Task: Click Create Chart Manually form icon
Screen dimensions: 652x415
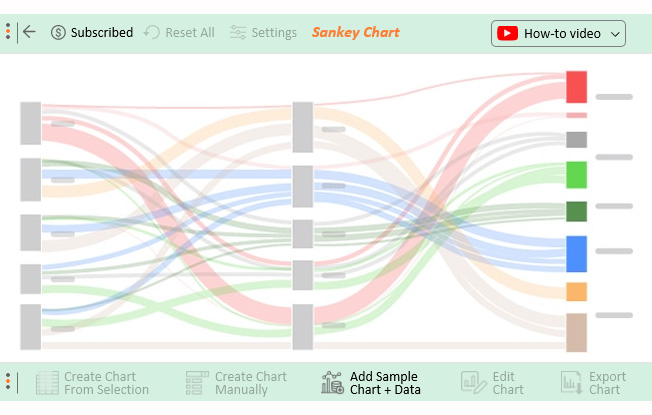Action: 197,383
